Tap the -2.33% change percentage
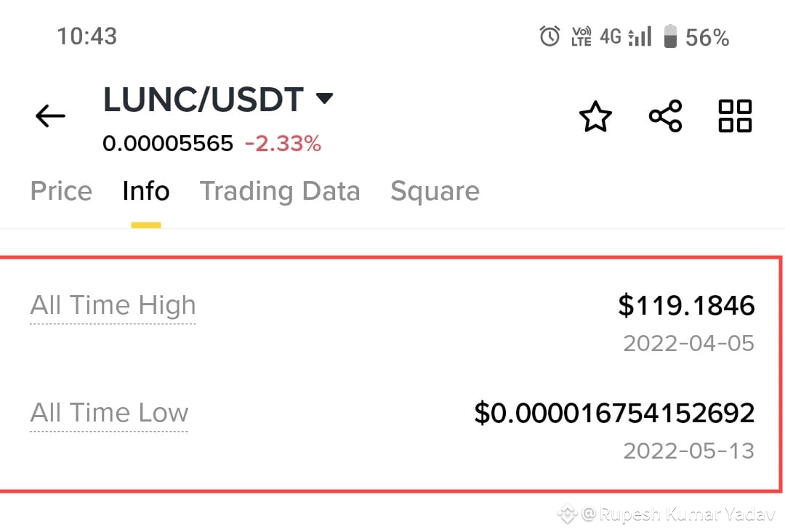This screenshot has height=532, width=785. pos(283,144)
